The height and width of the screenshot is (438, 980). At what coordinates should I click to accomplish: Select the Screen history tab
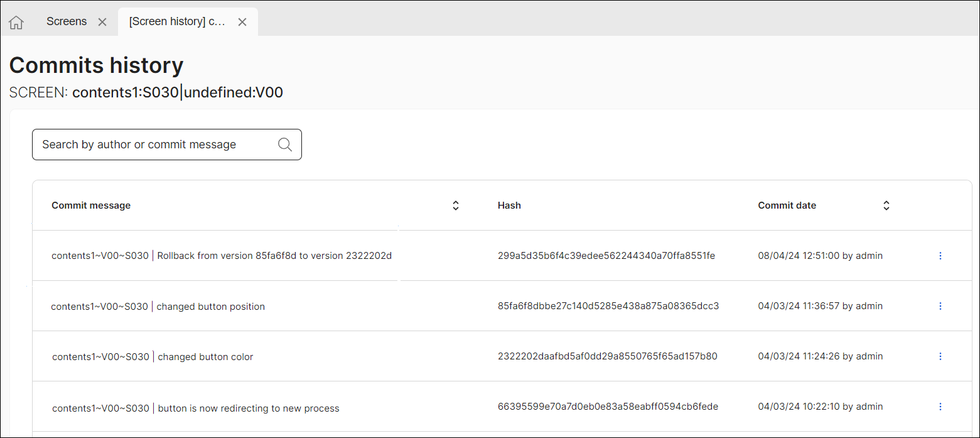tap(177, 21)
